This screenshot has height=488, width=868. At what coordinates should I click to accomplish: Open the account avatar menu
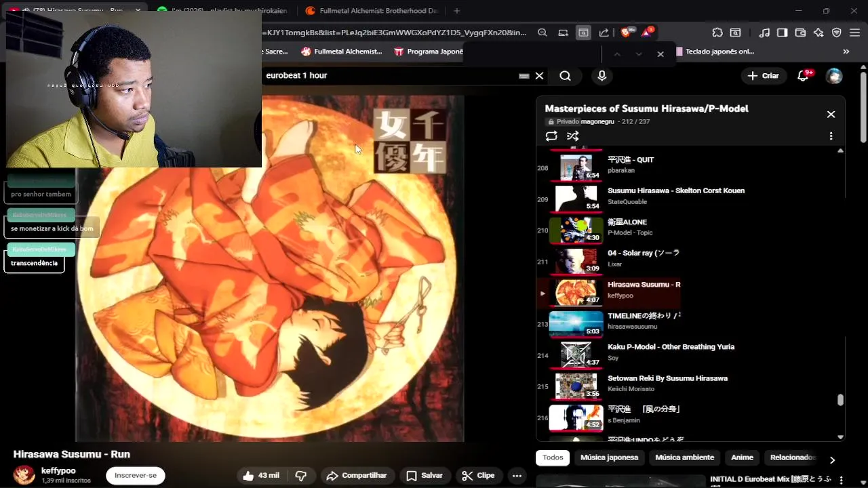834,76
